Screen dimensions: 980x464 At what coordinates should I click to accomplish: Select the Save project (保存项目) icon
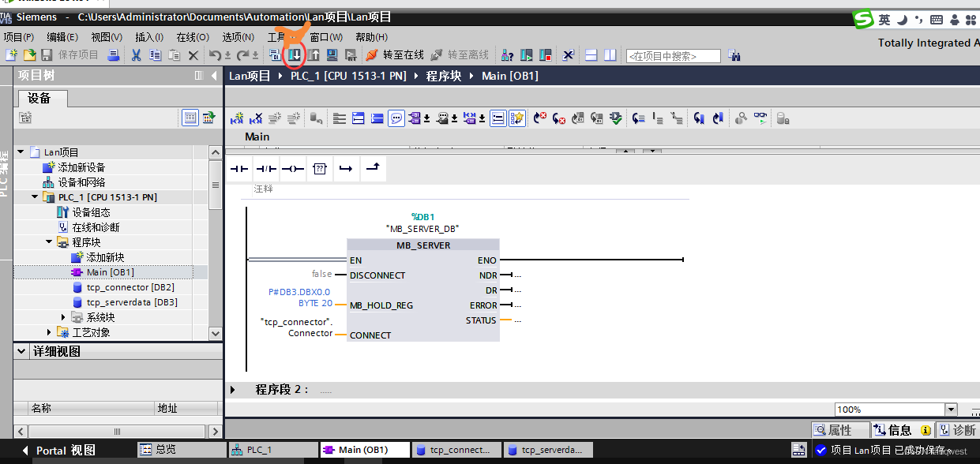47,55
